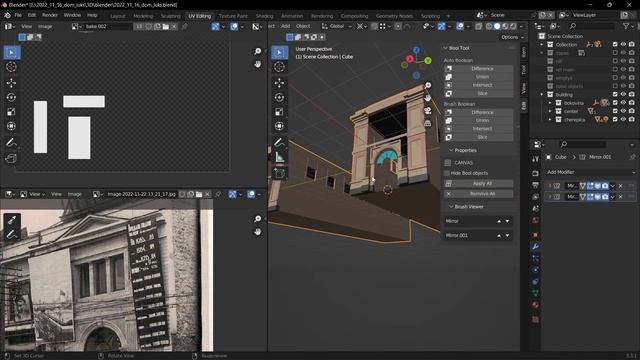640x360 pixels.
Task: Select the Scale tool in UV editor toolbar
Action: click(11, 112)
